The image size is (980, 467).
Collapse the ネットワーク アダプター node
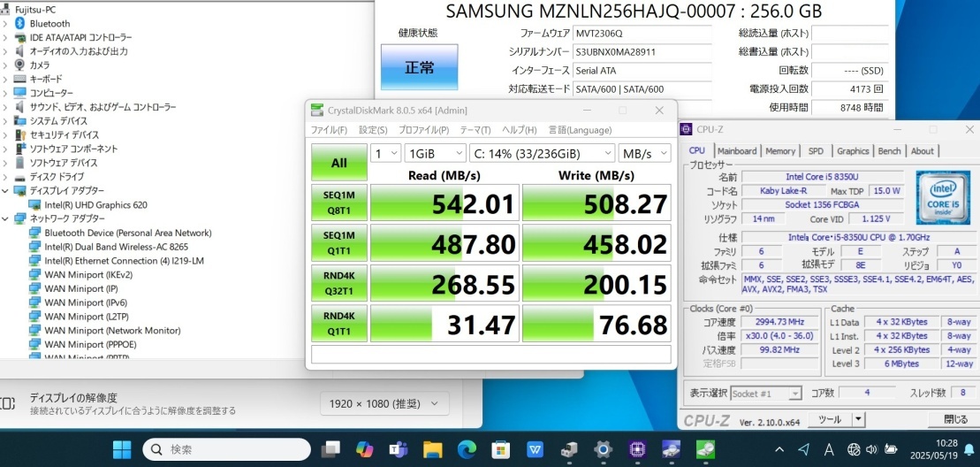5,218
